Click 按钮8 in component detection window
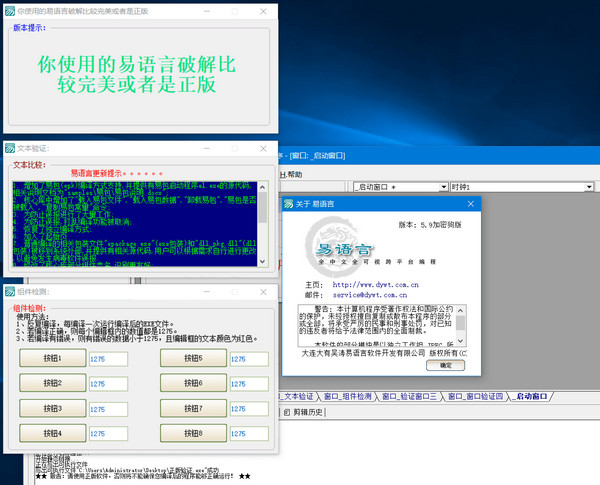The image size is (600, 485). pos(193,433)
